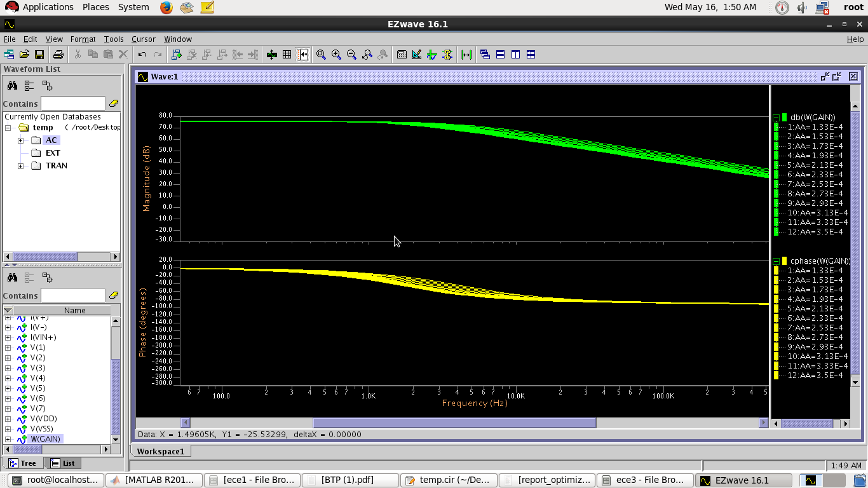
Task: Click the zoom out magnifier icon
Action: coord(351,55)
